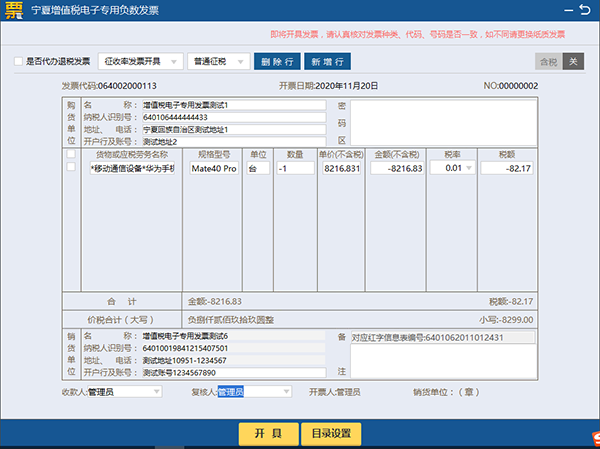Click the 单位 field showing 台

pos(258,168)
